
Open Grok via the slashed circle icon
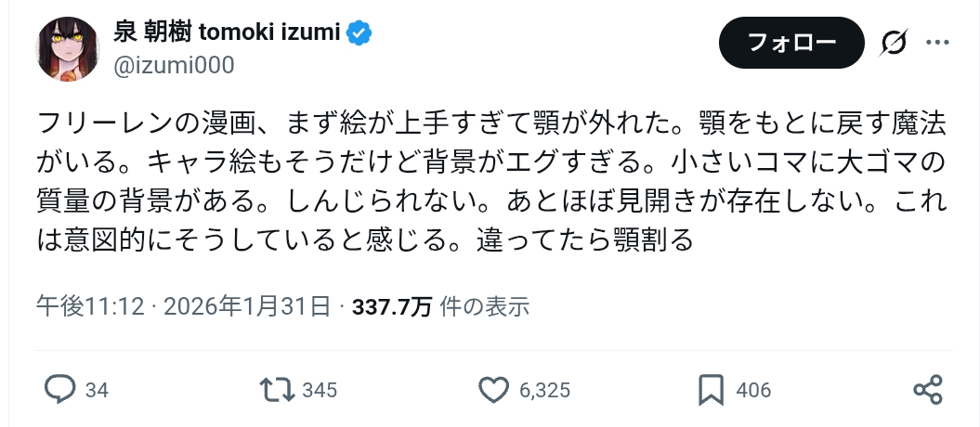point(893,43)
